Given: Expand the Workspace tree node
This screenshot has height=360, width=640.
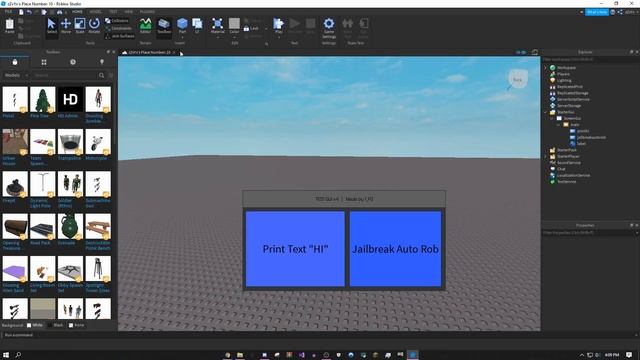Looking at the screenshot, I should [546, 68].
